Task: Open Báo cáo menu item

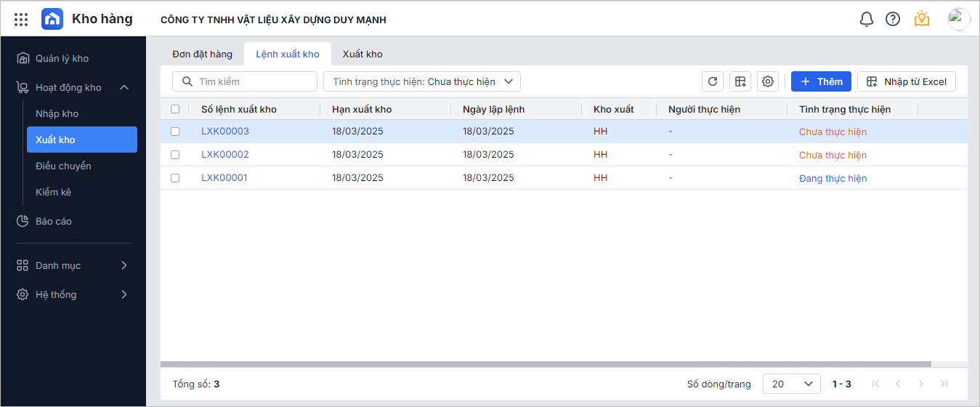Action: point(73,221)
